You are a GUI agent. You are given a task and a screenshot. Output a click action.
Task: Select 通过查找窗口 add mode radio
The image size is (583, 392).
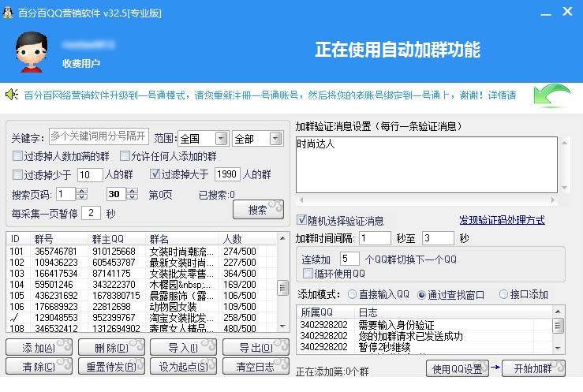tap(421, 295)
